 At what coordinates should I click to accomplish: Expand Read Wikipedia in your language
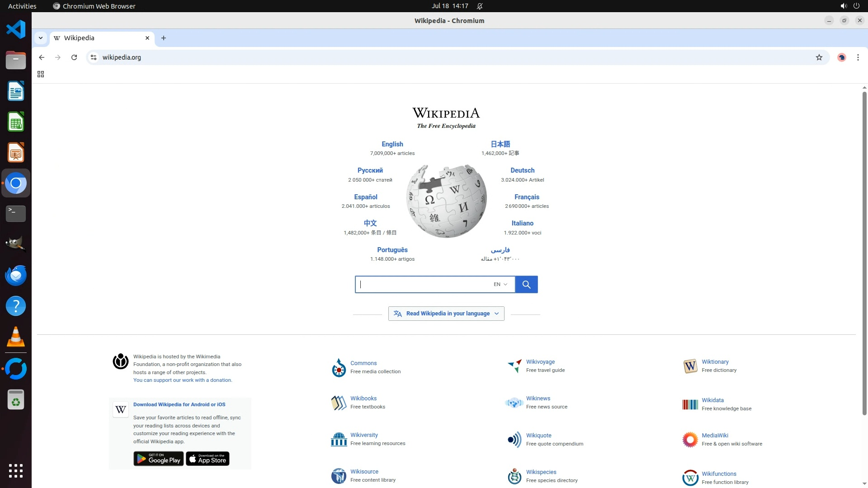446,314
